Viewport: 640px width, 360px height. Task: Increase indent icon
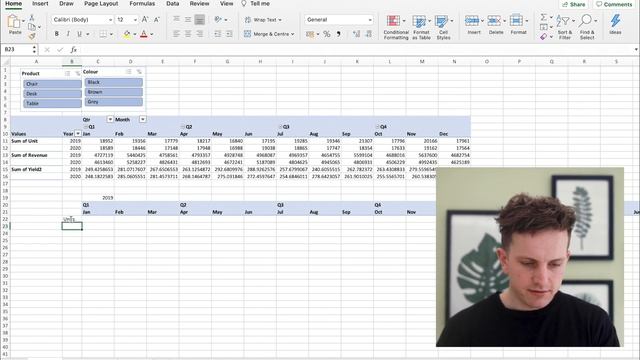click(x=229, y=34)
